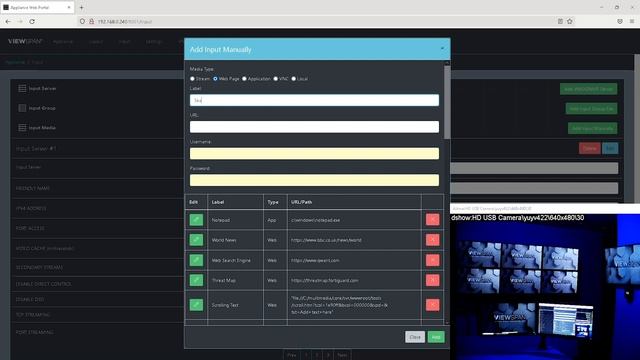
Task: Focus the URL text field
Action: tap(314, 127)
